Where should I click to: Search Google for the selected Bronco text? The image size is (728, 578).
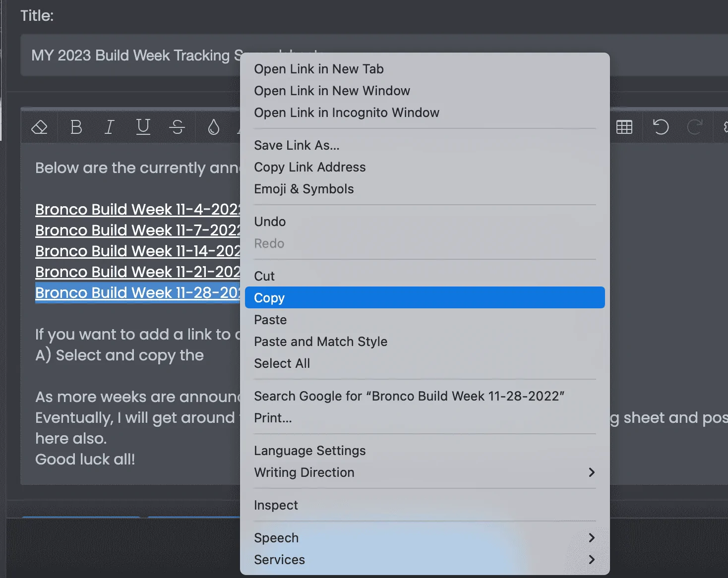(x=425, y=396)
